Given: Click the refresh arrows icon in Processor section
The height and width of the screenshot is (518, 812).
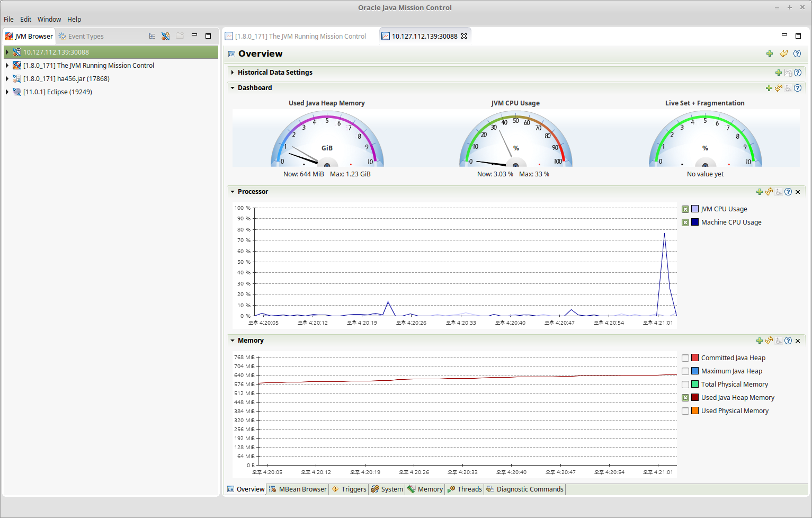Looking at the screenshot, I should coord(769,192).
